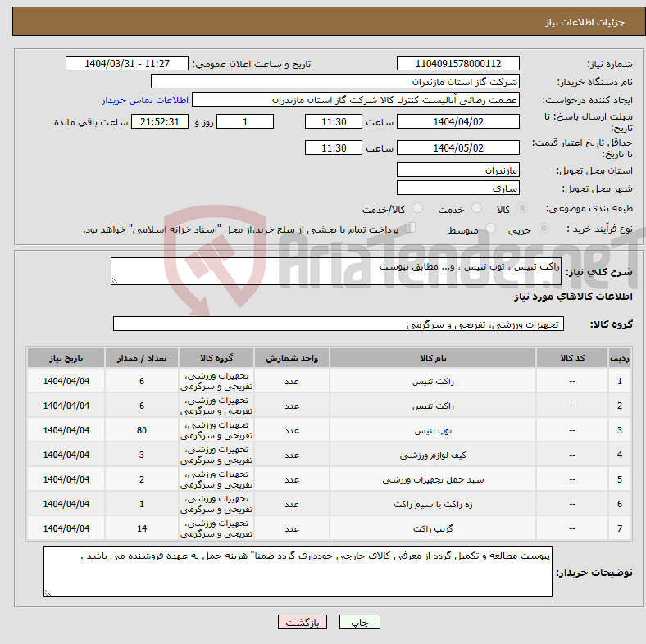Click item name کیف لوازم ورزشی
Viewport: 646px width, 644px height.
pos(433,456)
